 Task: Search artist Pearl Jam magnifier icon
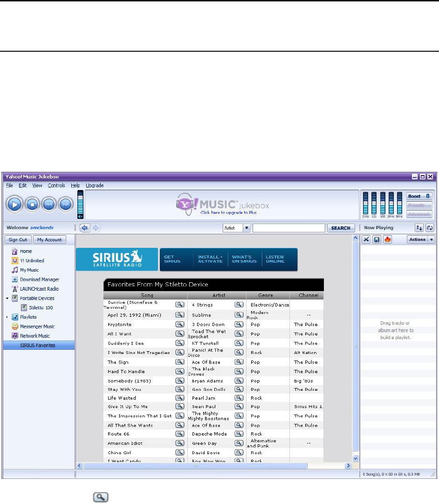[239, 398]
